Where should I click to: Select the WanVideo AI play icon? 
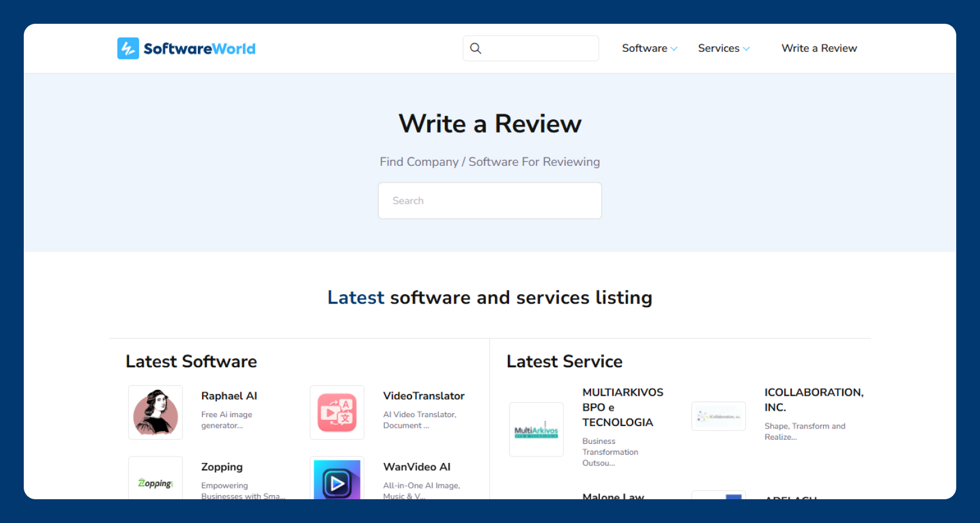coord(337,480)
